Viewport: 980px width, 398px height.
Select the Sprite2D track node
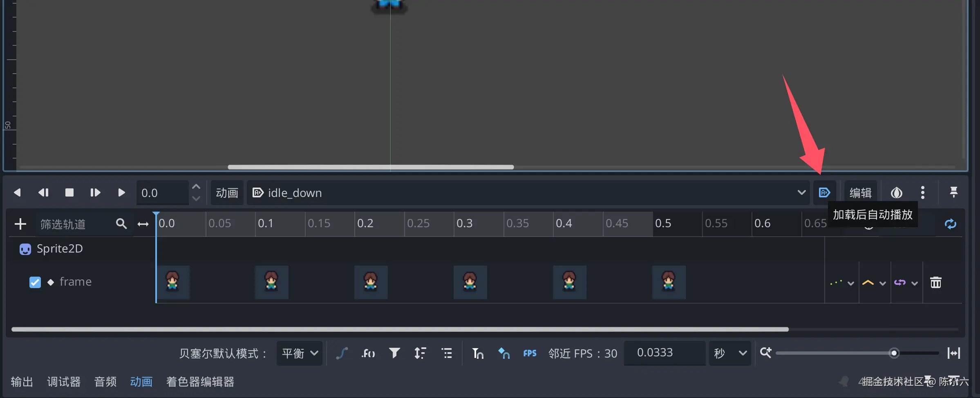[x=60, y=248]
